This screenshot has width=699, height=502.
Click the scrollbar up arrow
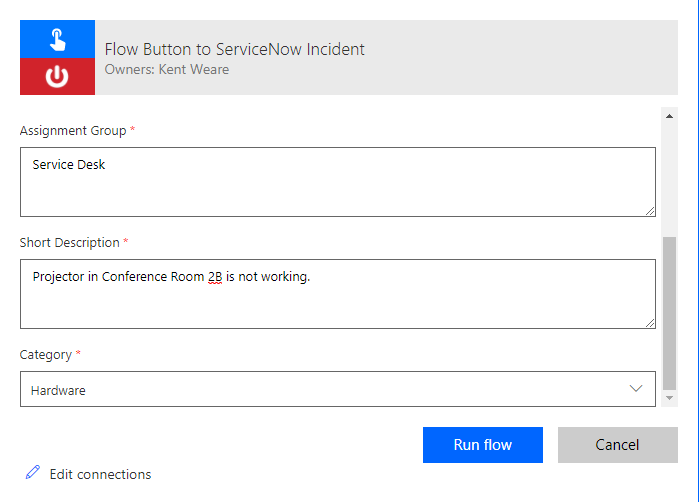tap(670, 116)
